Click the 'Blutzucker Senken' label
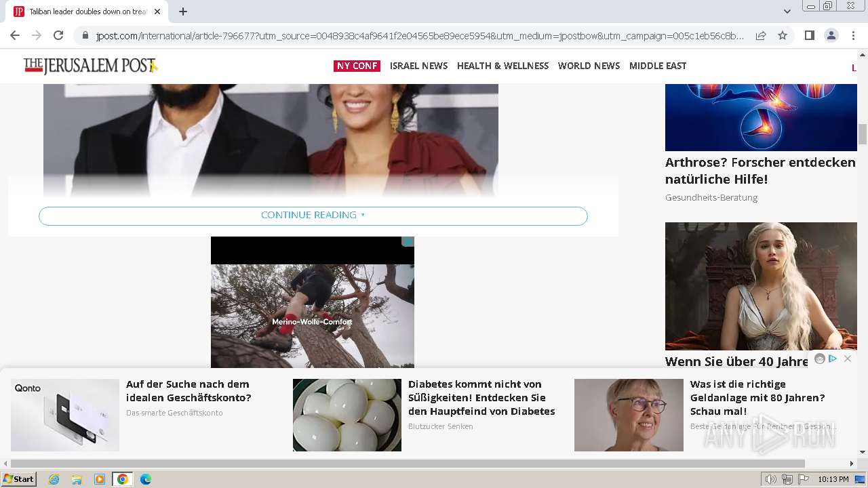 point(441,426)
